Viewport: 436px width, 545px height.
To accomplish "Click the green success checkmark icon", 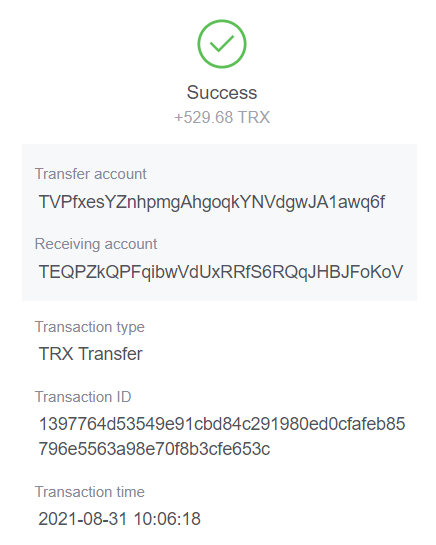I will coord(222,44).
